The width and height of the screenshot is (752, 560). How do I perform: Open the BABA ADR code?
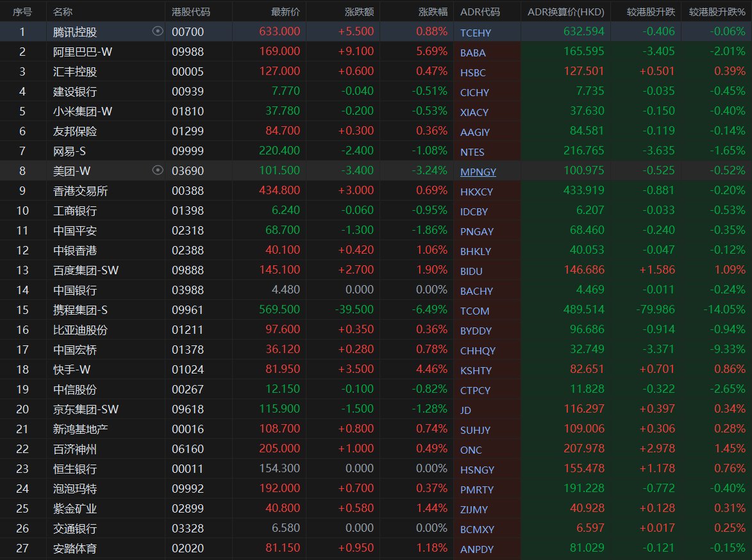coord(472,53)
